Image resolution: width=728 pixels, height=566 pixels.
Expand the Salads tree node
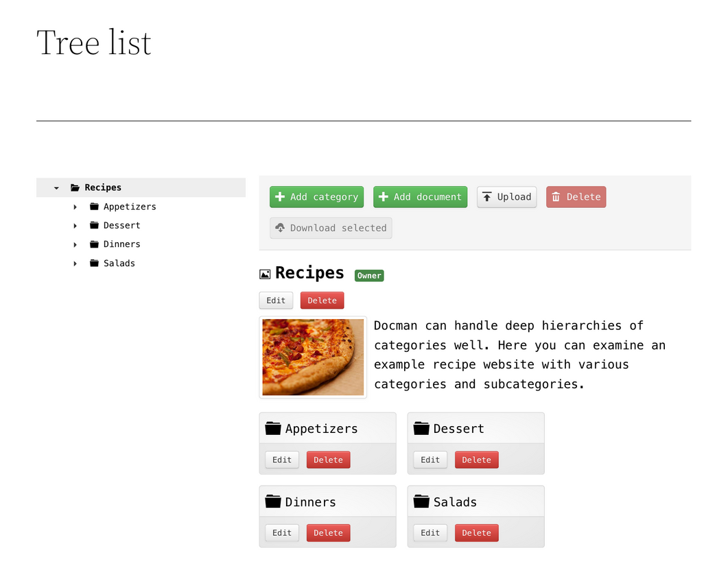(75, 263)
